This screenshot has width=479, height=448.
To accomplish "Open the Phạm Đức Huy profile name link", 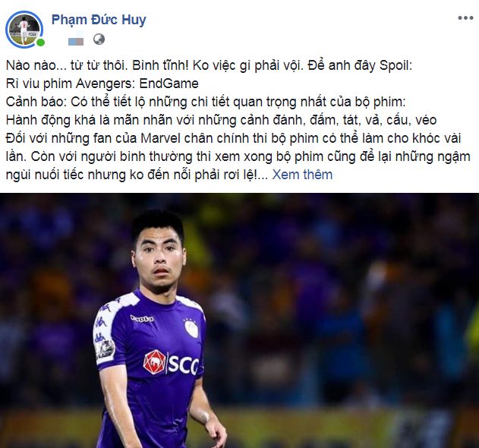I will point(99,20).
